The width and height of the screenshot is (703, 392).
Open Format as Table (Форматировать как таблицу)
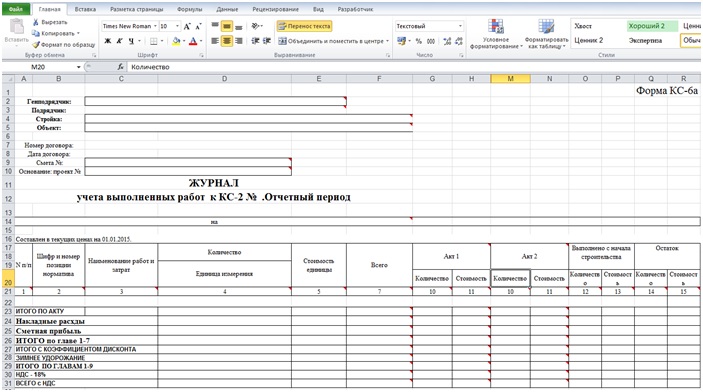[x=547, y=34]
